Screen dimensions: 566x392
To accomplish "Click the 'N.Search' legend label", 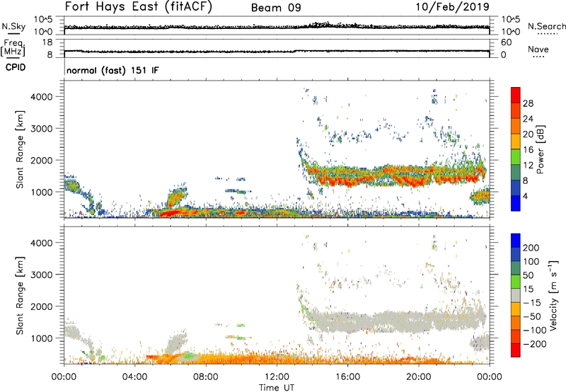I will pos(546,26).
